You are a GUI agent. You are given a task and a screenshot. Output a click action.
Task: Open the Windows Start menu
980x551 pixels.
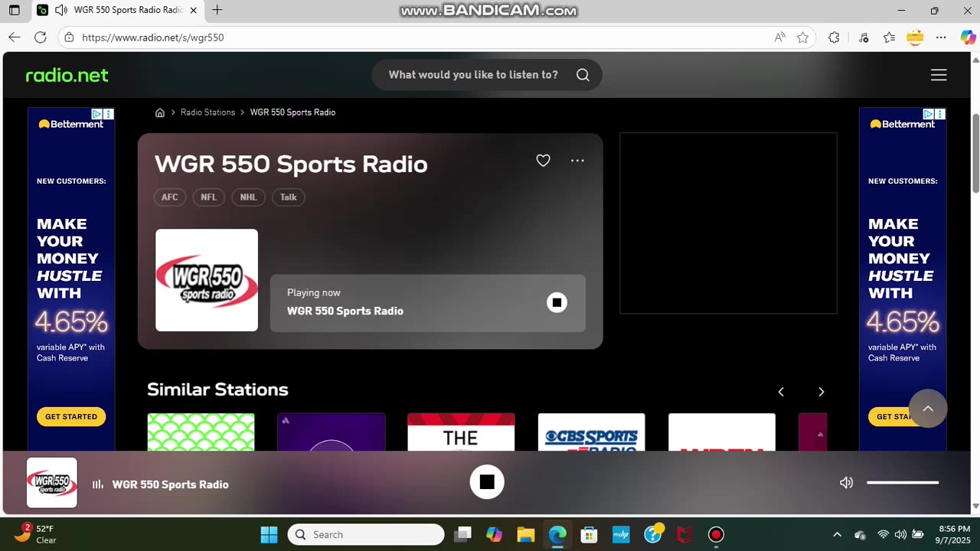(269, 534)
